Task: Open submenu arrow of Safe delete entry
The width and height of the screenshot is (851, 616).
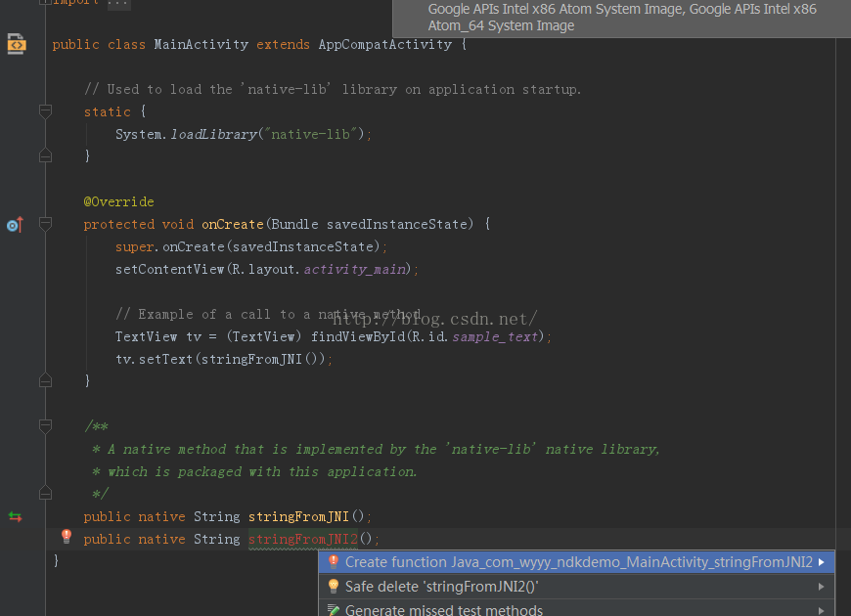Action: coord(821,587)
